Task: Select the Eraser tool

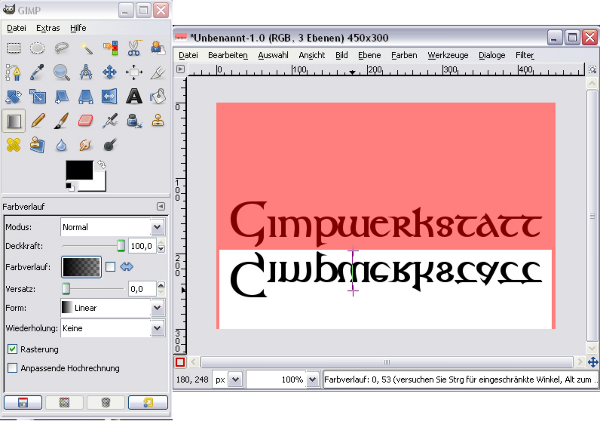Action: [x=86, y=121]
